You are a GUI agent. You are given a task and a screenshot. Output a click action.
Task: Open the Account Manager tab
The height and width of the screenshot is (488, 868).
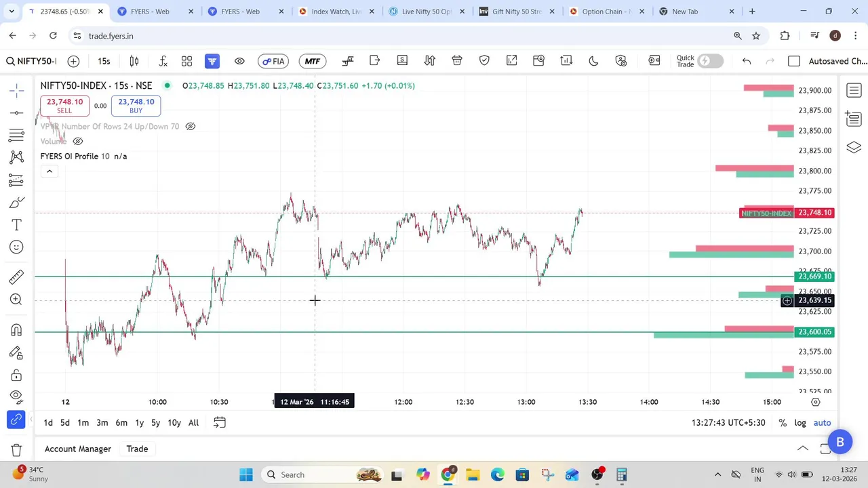[78, 449]
